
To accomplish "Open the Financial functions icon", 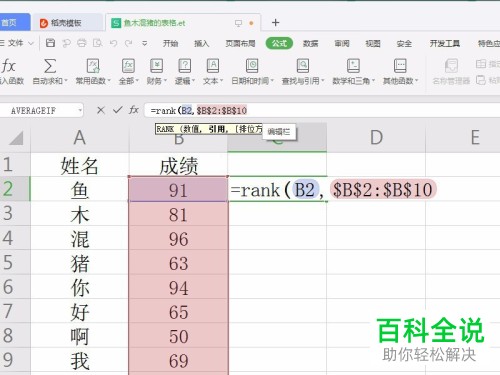I will [156, 66].
